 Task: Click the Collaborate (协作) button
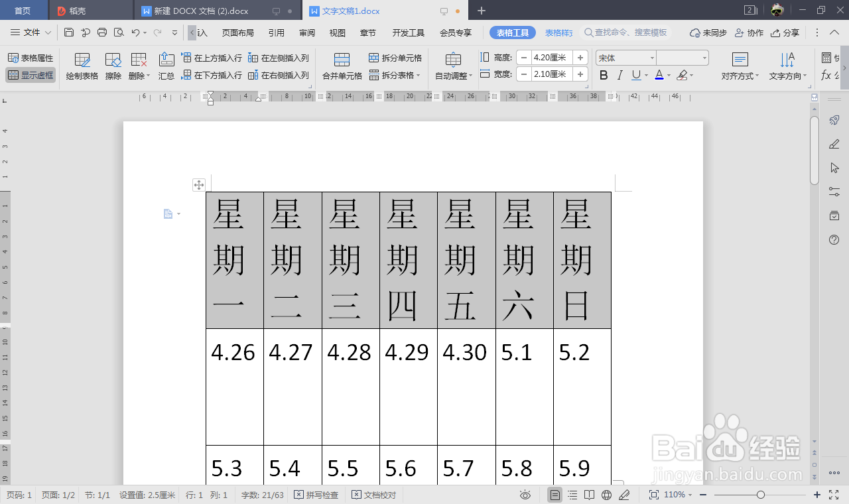[x=749, y=32]
